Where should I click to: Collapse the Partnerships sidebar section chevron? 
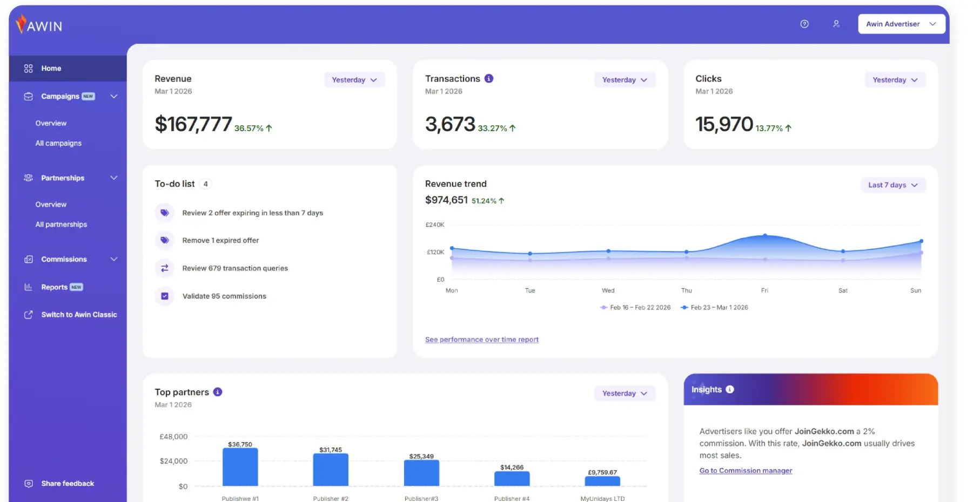click(114, 178)
